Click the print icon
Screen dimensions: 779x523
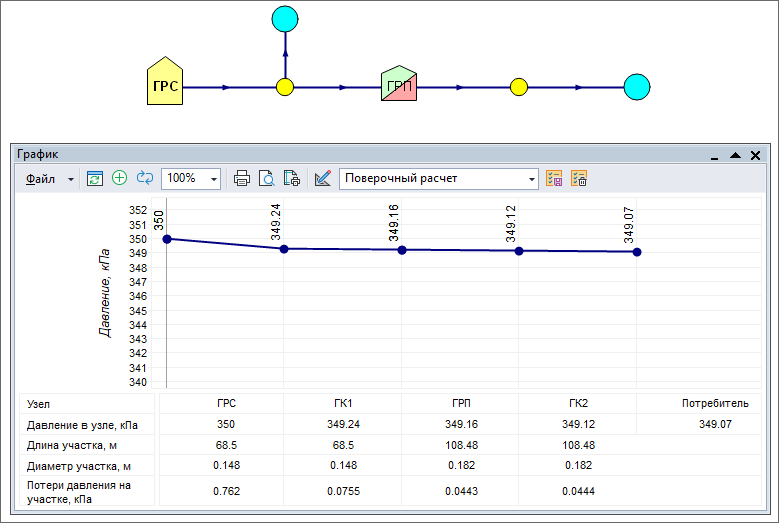[x=242, y=178]
